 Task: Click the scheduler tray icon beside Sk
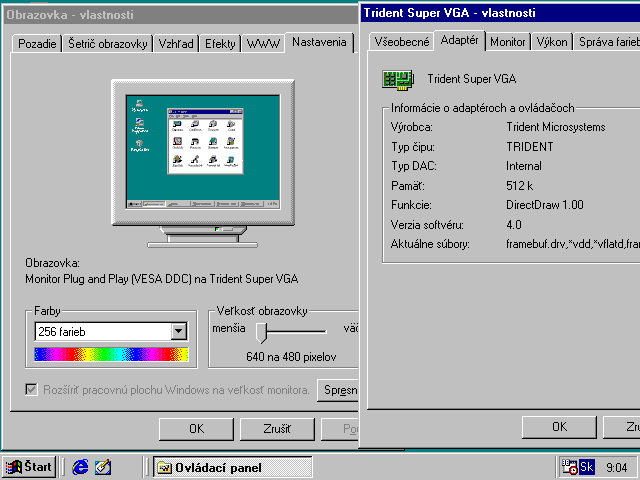pos(570,467)
